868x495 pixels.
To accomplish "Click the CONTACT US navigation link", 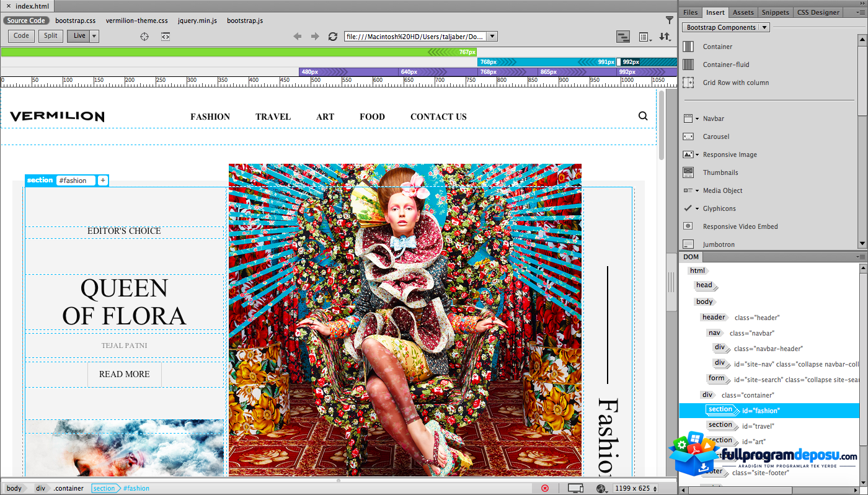I will pyautogui.click(x=438, y=117).
